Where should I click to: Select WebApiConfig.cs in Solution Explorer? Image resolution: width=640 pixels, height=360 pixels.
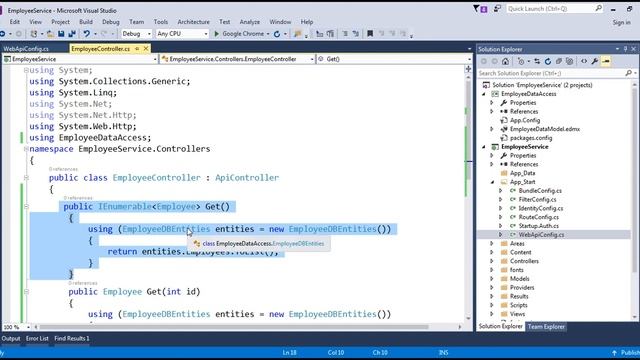pos(541,235)
